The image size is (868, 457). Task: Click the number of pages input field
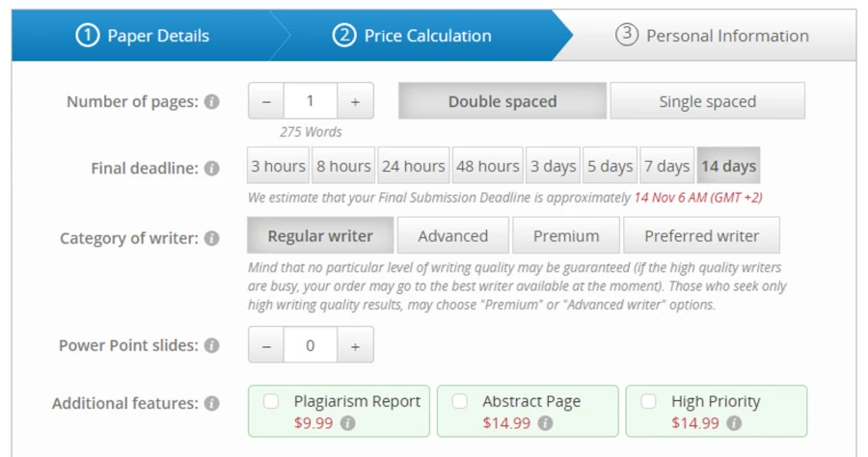tap(311, 101)
